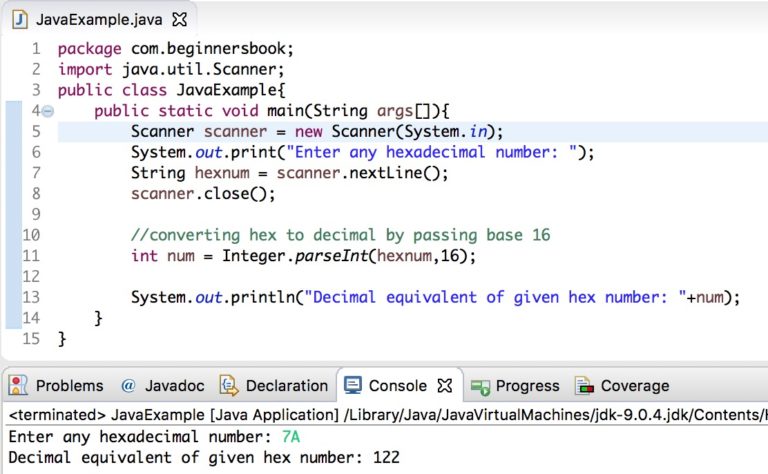Screen dimensions: 768x474
Task: Open the Coverage tab
Action: pyautogui.click(x=635, y=386)
